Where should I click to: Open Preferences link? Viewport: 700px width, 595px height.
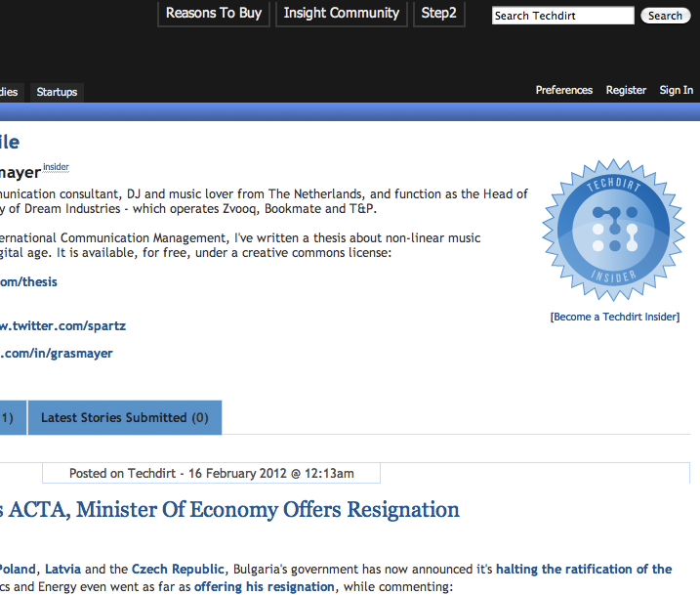click(564, 90)
